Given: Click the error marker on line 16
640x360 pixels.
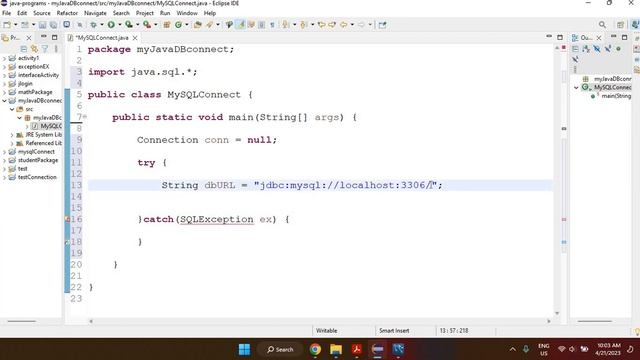Looking at the screenshot, I should tap(67, 219).
